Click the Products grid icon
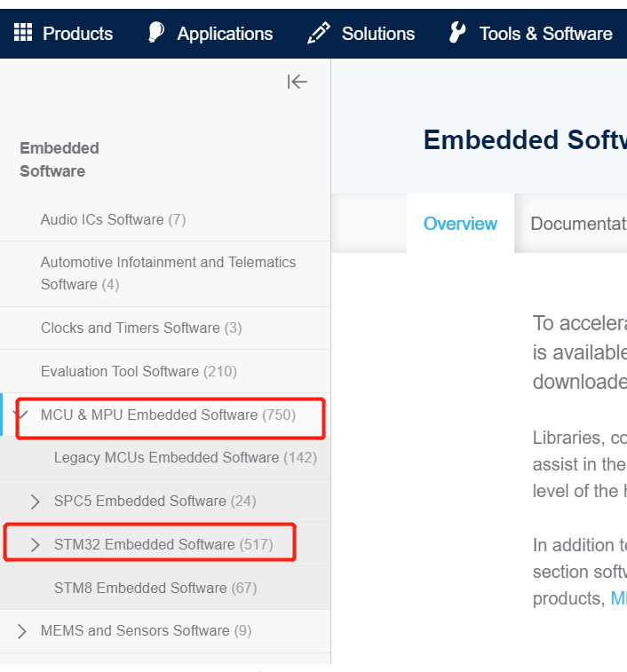Viewport: 627px width, 672px height. coord(23,33)
